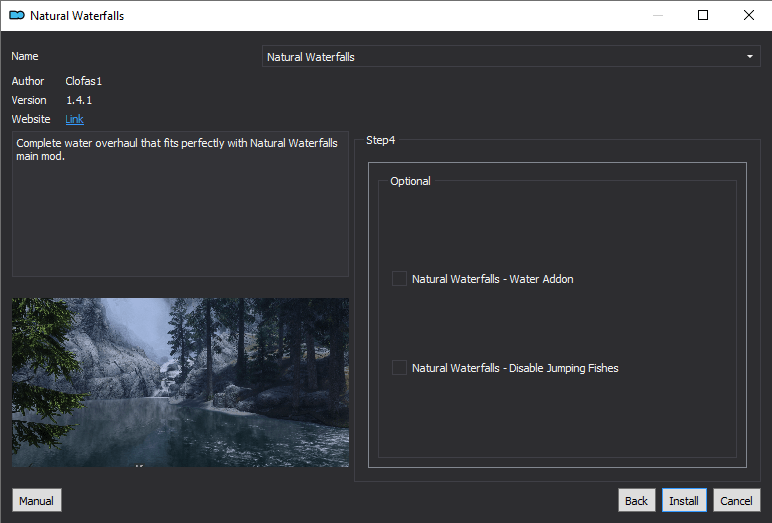This screenshot has width=772, height=523.
Task: Click the Version label
Action: [29, 100]
